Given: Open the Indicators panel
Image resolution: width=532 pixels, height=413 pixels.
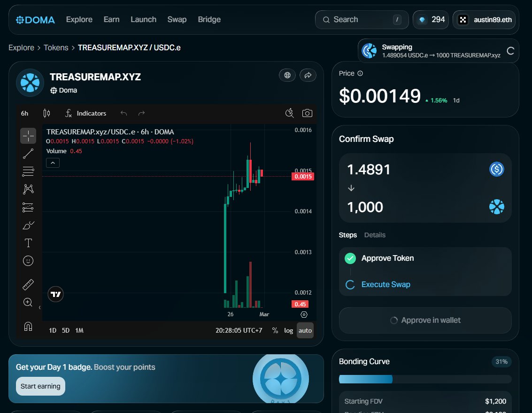Looking at the screenshot, I should (x=86, y=113).
